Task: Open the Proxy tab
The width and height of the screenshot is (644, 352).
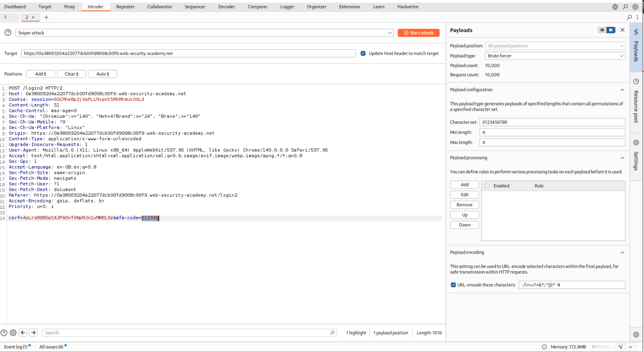Action: pyautogui.click(x=69, y=7)
